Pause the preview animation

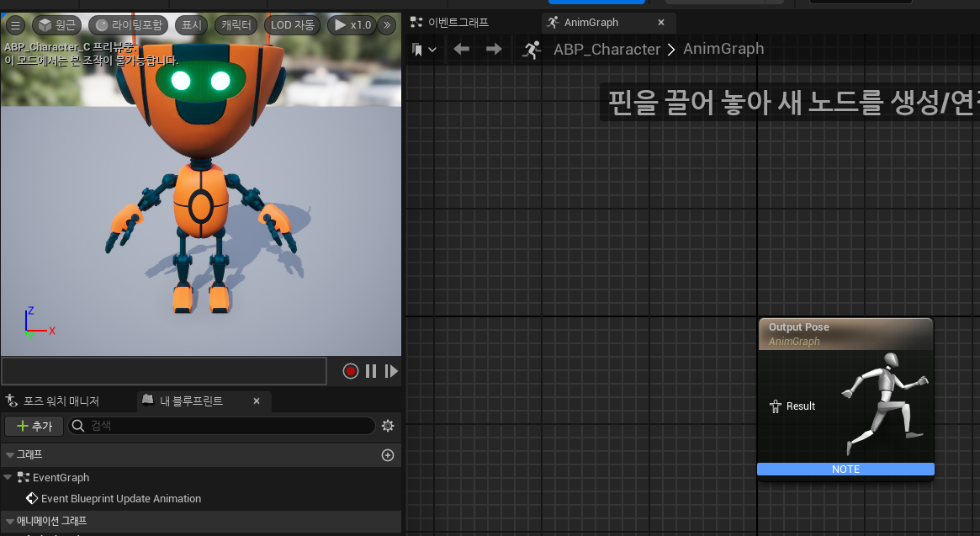coord(371,372)
